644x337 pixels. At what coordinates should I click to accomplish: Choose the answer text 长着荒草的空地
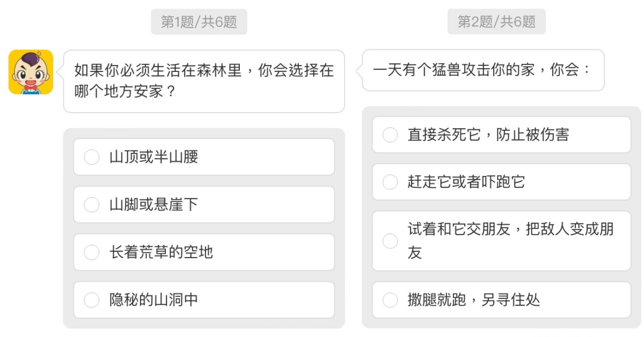tap(162, 252)
